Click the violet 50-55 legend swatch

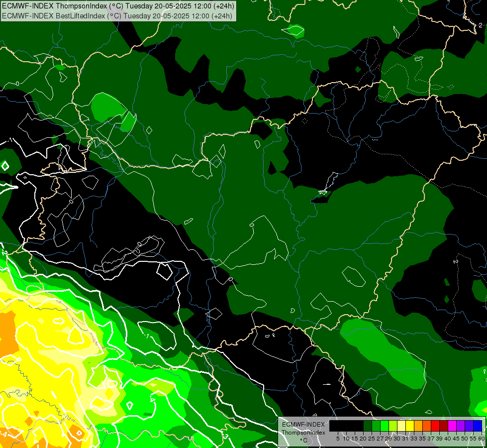pos(469,426)
